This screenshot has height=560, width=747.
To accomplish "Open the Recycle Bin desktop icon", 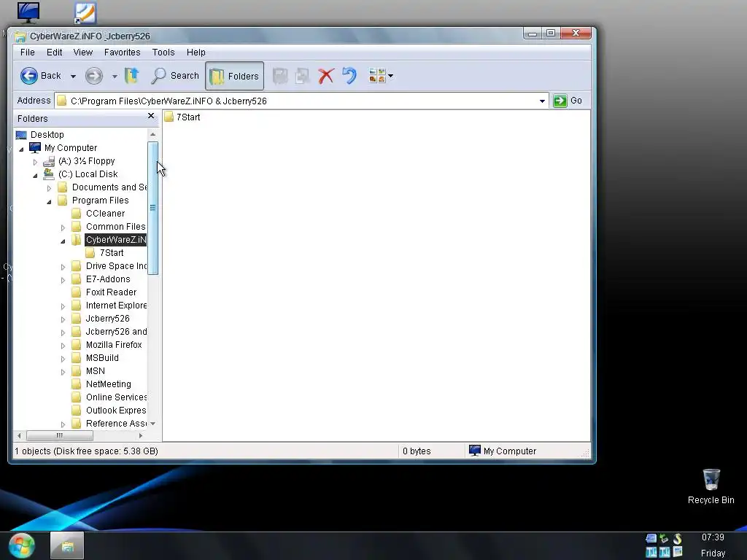I will tap(711, 486).
